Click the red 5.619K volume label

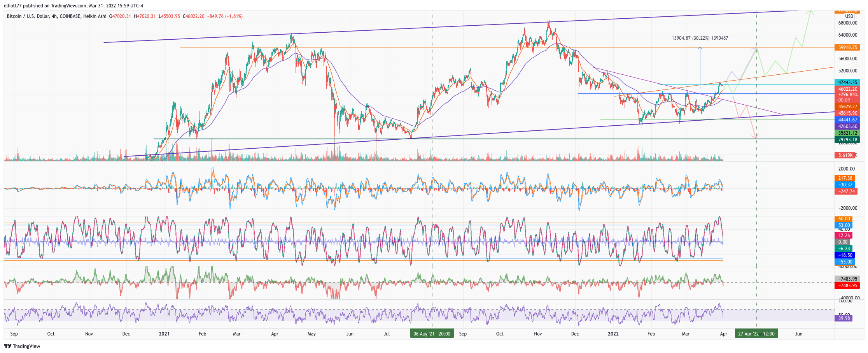(845, 155)
